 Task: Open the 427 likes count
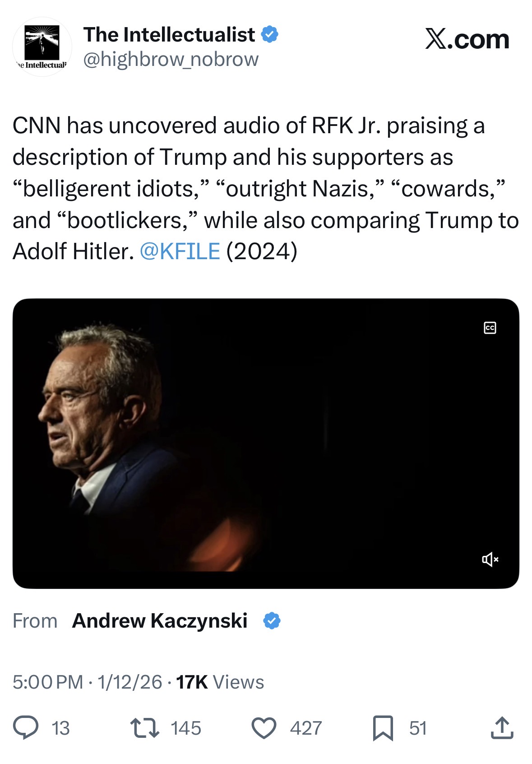[306, 728]
